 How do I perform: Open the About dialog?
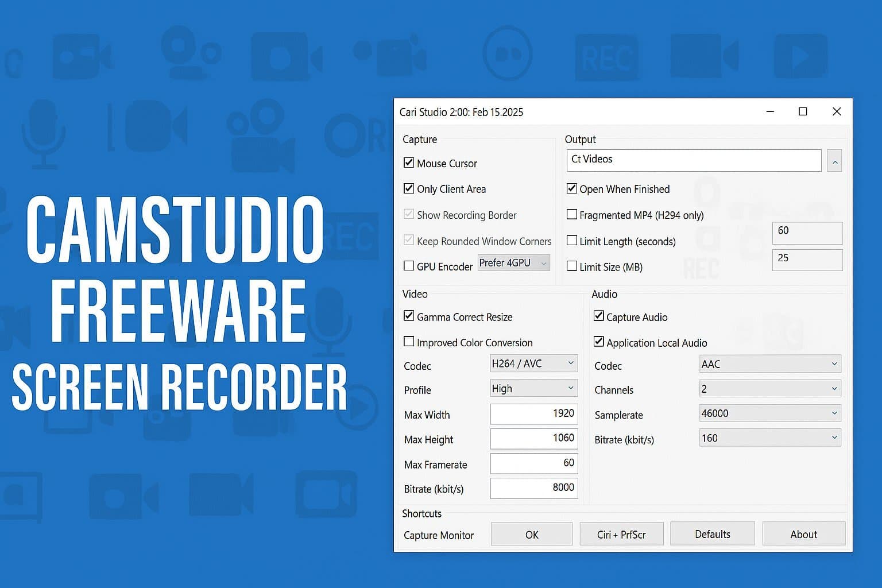(803, 533)
